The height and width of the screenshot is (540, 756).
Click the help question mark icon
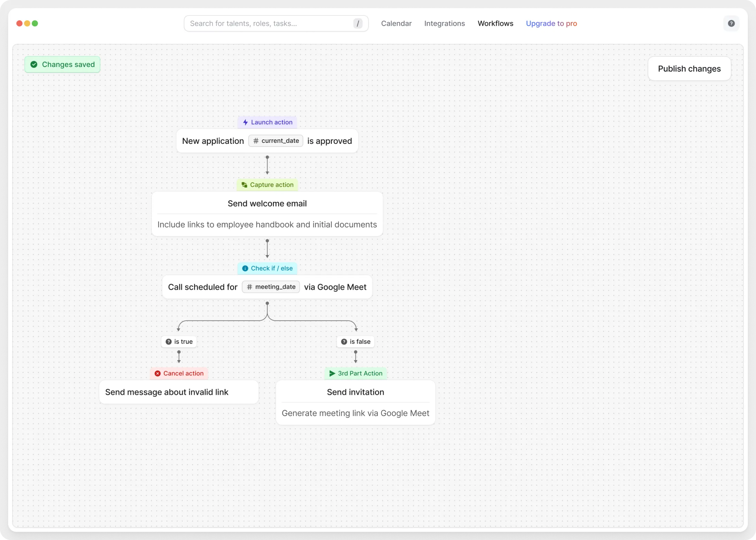click(731, 23)
